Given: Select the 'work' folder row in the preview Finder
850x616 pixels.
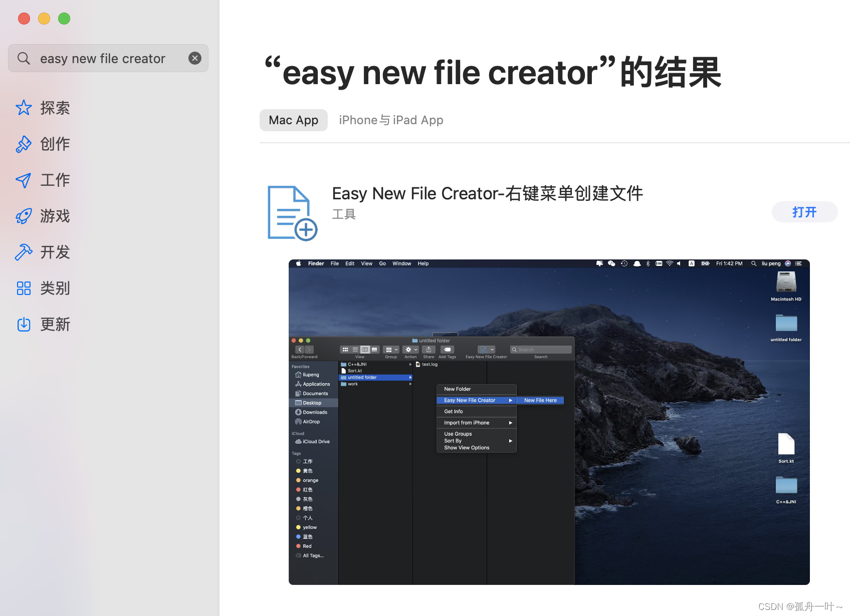Looking at the screenshot, I should point(376,384).
